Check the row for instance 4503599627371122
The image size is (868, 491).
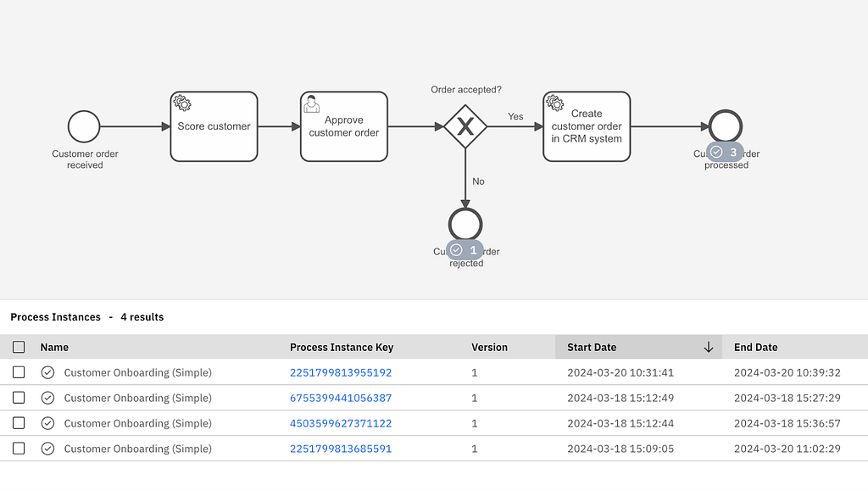point(19,423)
